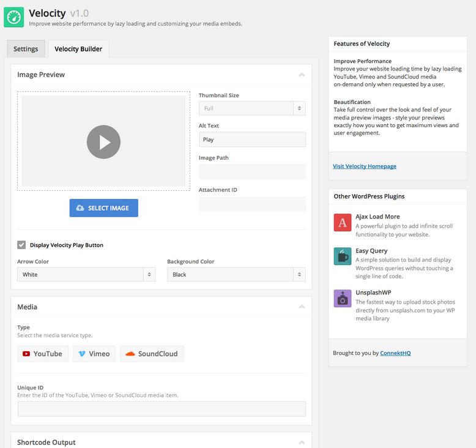The width and height of the screenshot is (476, 448).
Task: Click the Beautification heading
Action: tap(352, 102)
